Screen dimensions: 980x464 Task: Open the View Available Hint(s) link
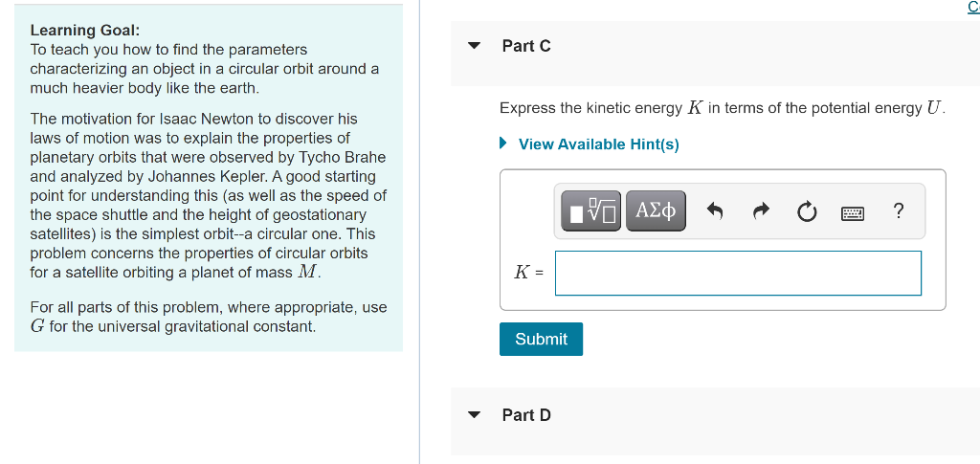click(598, 144)
